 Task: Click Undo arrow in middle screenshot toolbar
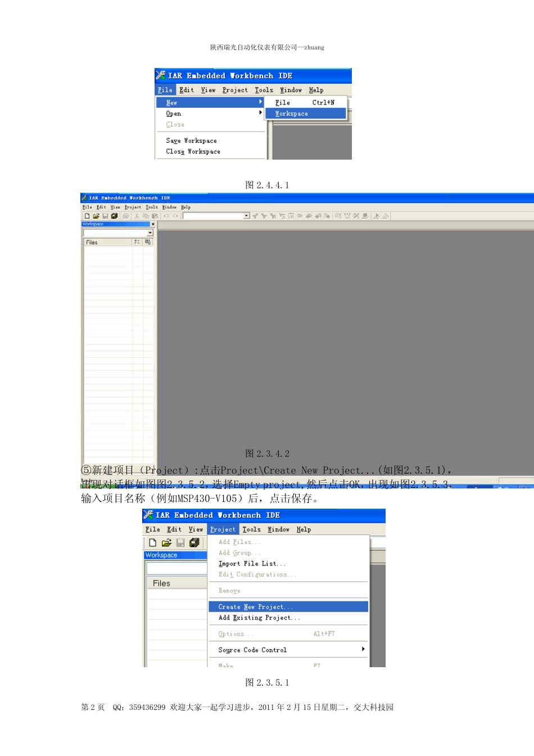click(166, 216)
